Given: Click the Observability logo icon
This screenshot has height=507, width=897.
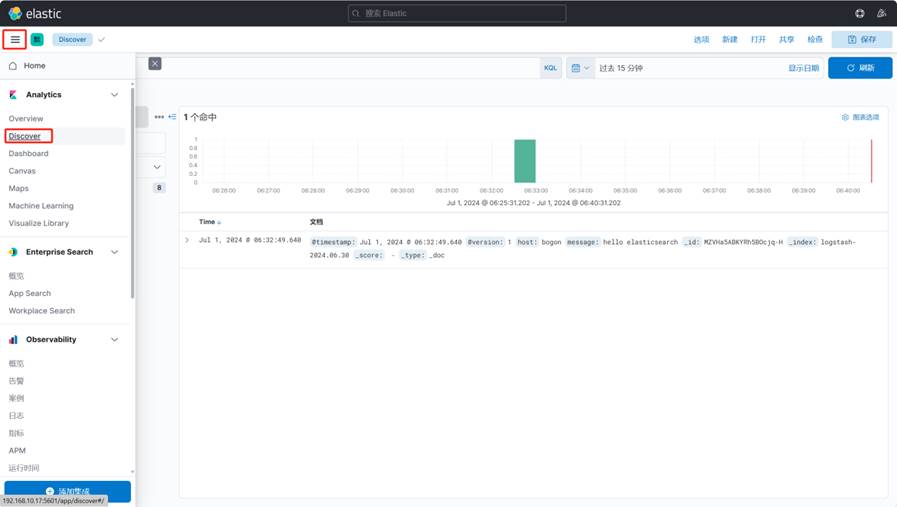Looking at the screenshot, I should (13, 340).
